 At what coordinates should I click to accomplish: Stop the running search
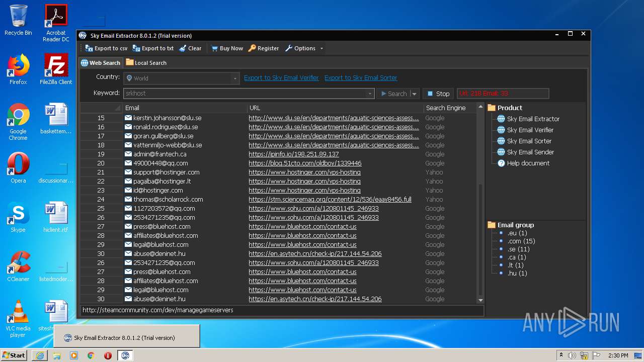(x=438, y=94)
